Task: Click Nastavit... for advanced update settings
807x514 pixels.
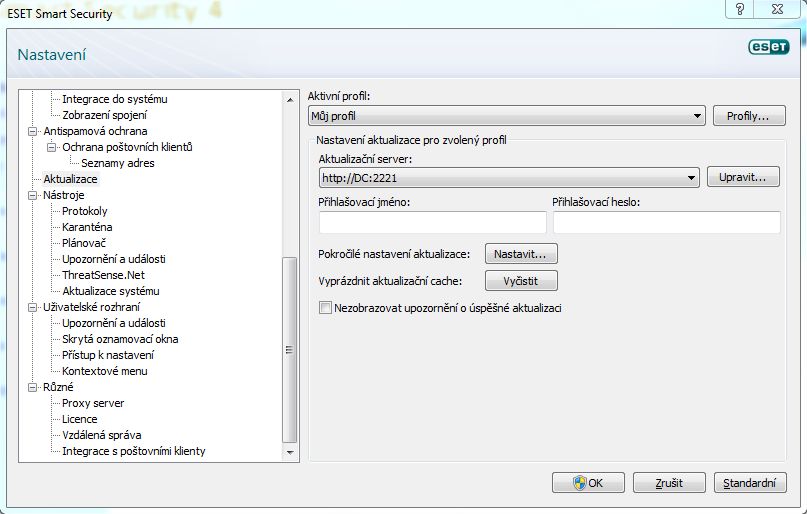Action: pos(521,254)
